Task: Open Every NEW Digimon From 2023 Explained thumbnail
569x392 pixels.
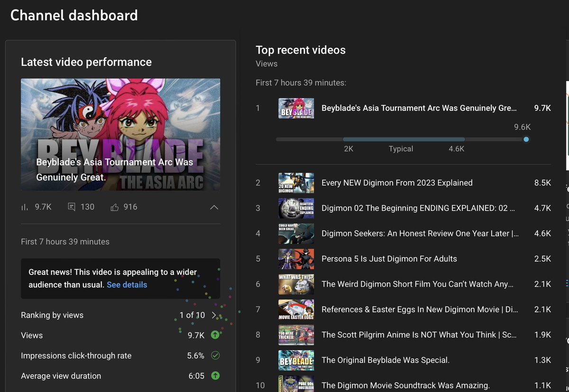Action: [296, 183]
